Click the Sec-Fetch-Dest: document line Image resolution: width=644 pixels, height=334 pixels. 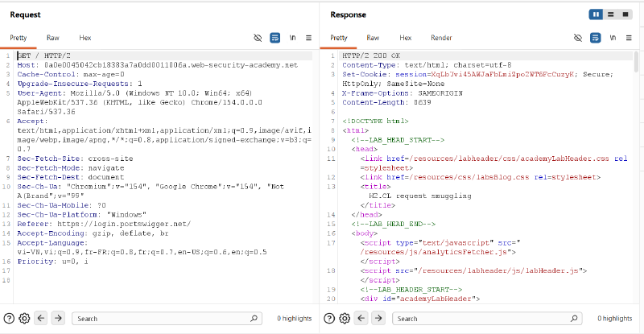[70, 177]
